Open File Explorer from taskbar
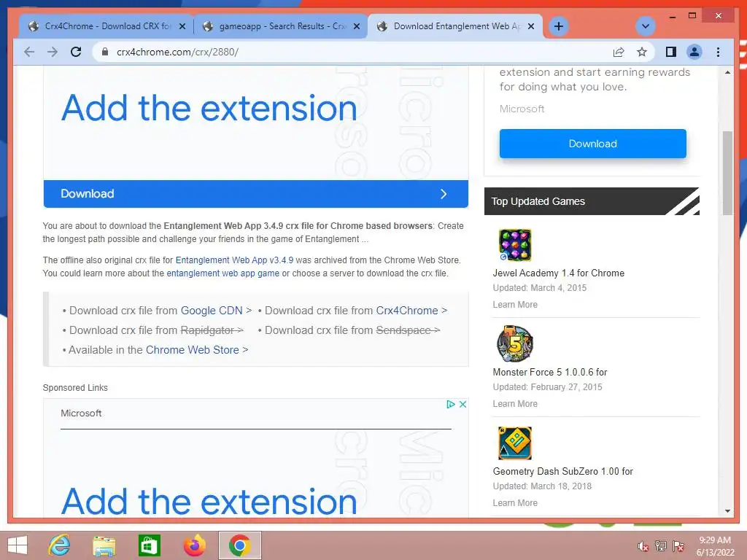 point(104,545)
